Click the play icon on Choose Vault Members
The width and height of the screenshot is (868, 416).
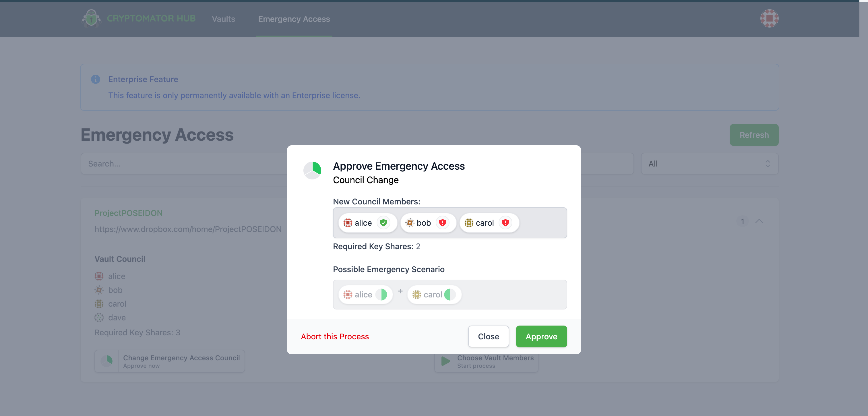pyautogui.click(x=445, y=361)
